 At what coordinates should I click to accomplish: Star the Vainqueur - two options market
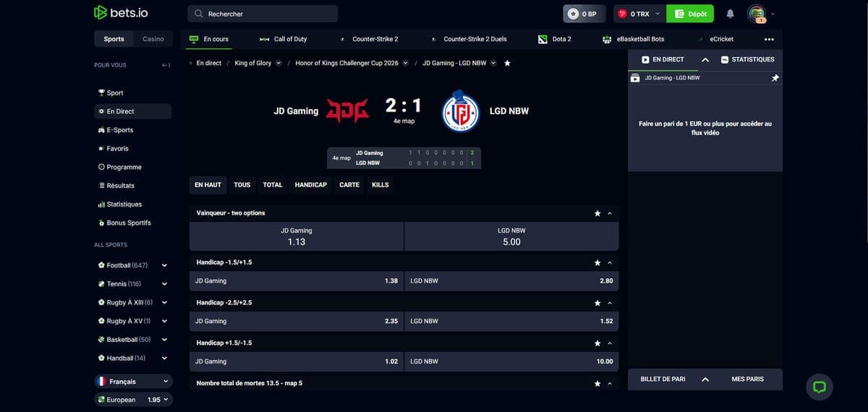coord(597,213)
